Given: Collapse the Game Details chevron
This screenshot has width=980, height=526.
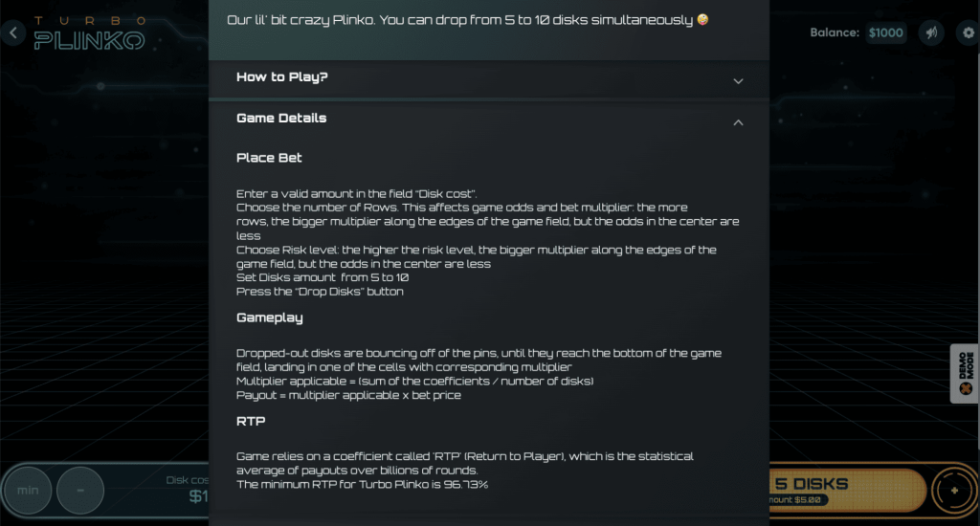Looking at the screenshot, I should click(738, 122).
